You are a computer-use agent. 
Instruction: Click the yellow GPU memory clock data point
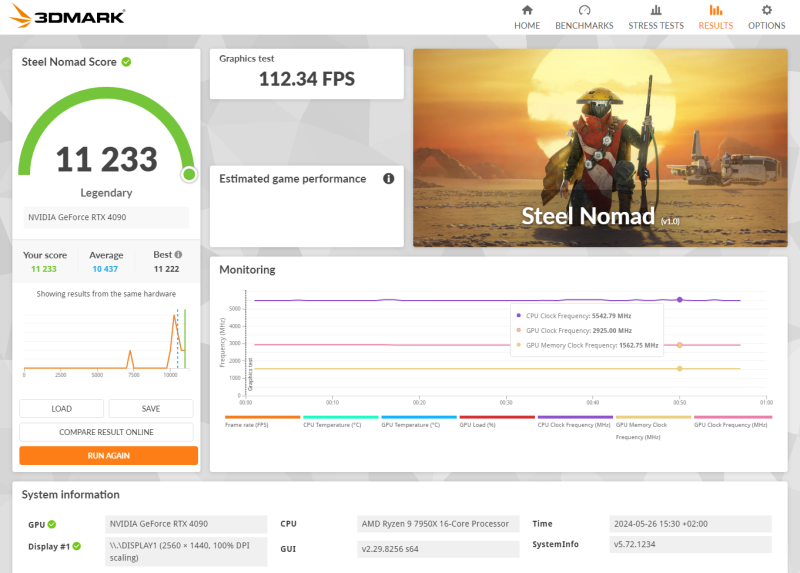(680, 368)
